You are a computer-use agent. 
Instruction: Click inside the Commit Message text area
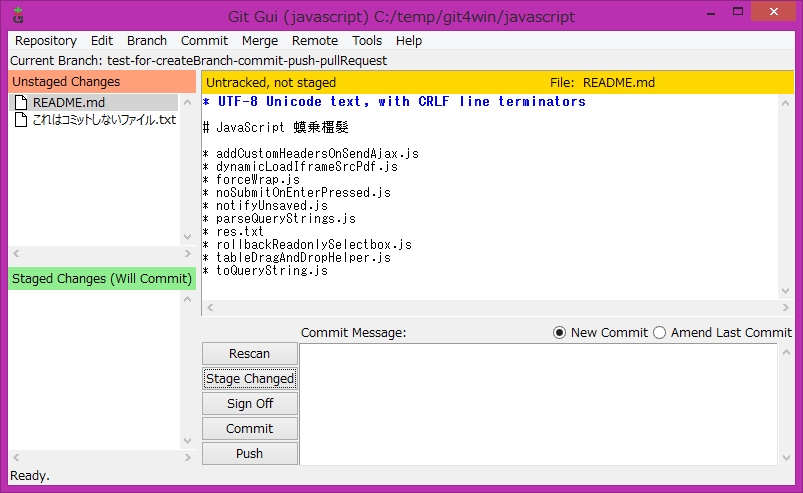pos(538,404)
